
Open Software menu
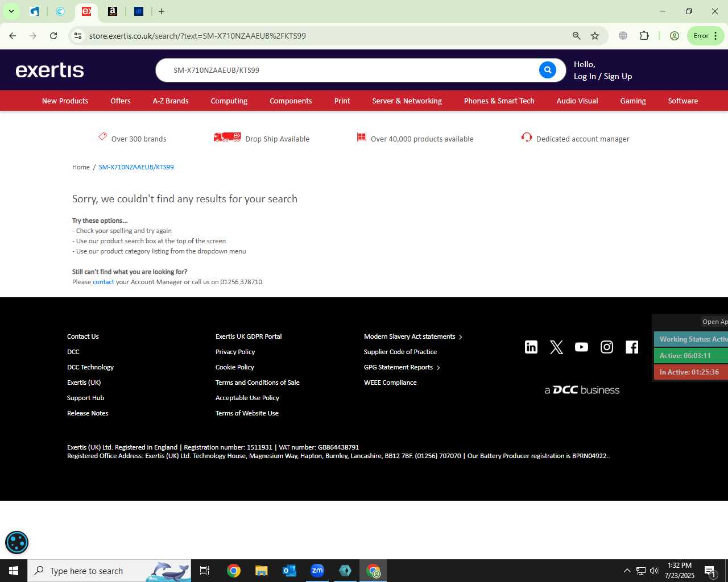[x=682, y=101]
